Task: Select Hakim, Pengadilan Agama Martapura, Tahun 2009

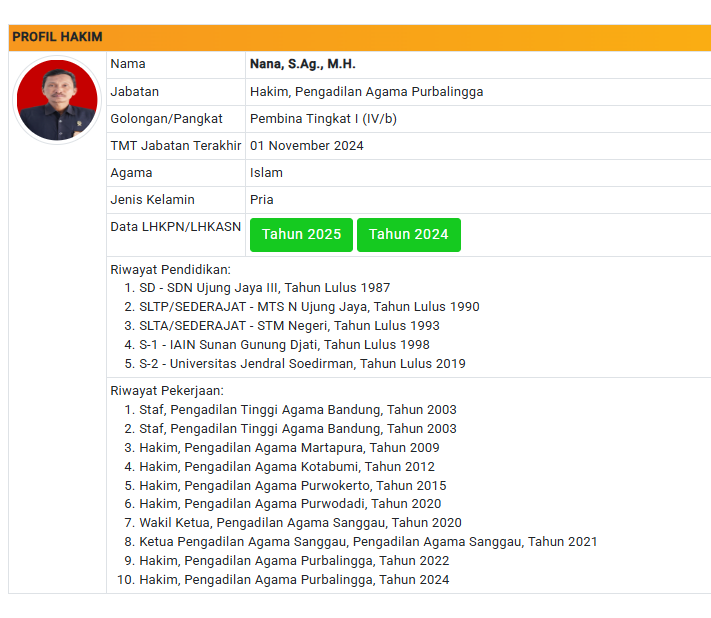Action: click(289, 448)
